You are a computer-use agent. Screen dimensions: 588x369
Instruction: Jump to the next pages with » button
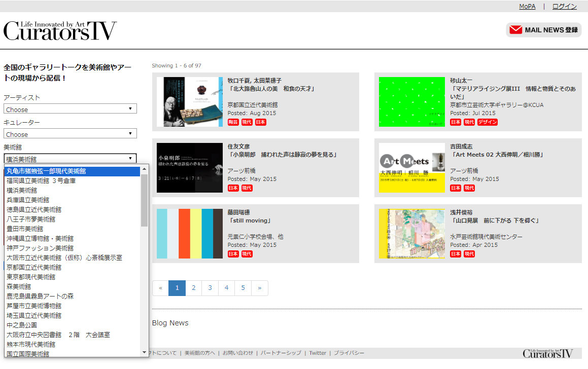(260, 288)
